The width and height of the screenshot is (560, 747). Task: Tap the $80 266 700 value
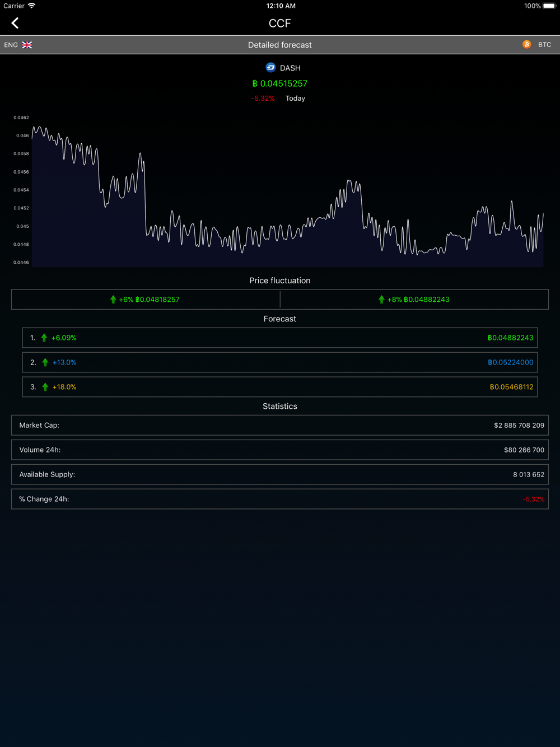click(524, 450)
